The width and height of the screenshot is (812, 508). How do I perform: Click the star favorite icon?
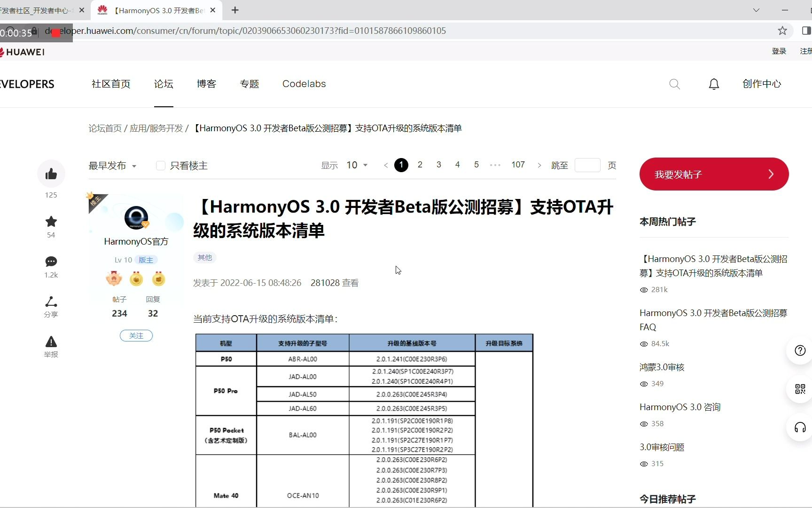(51, 221)
